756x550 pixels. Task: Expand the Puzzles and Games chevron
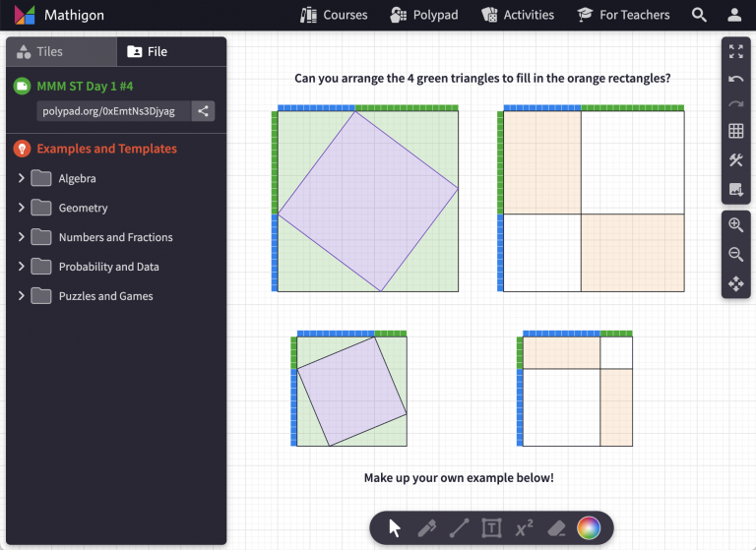tap(21, 296)
